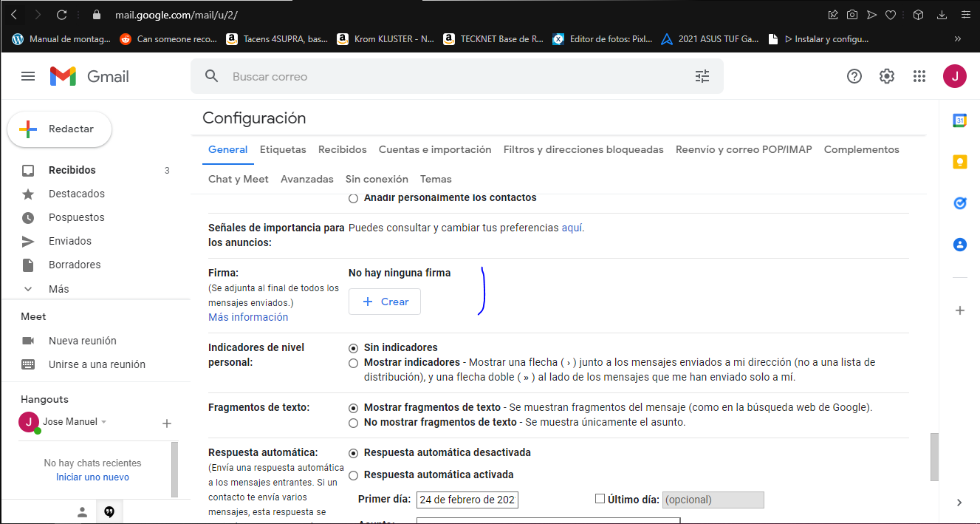The height and width of the screenshot is (524, 980).
Task: Open Sin conexión settings tab
Action: (x=377, y=179)
